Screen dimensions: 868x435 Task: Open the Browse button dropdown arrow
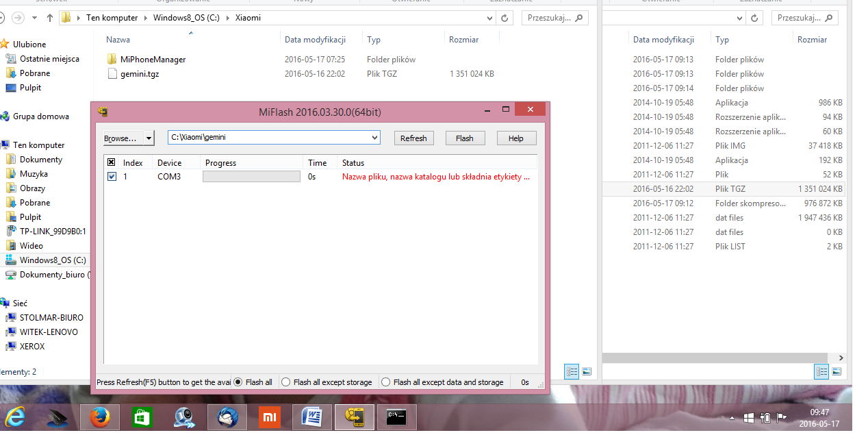149,138
